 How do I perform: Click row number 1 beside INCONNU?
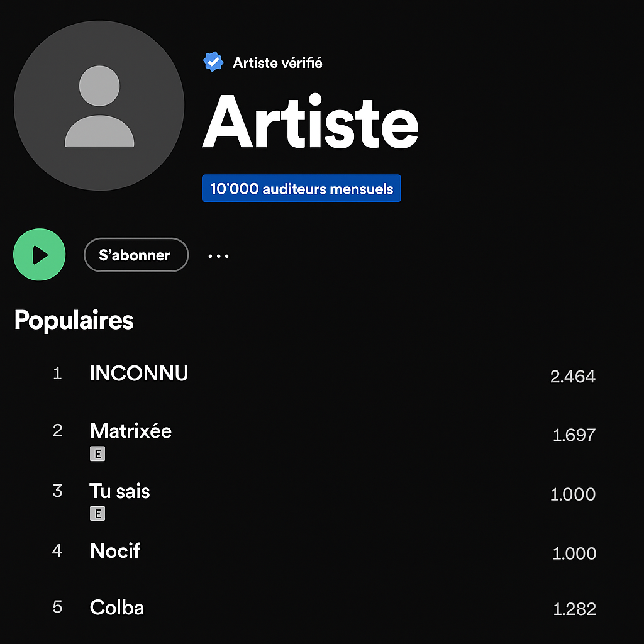click(57, 373)
